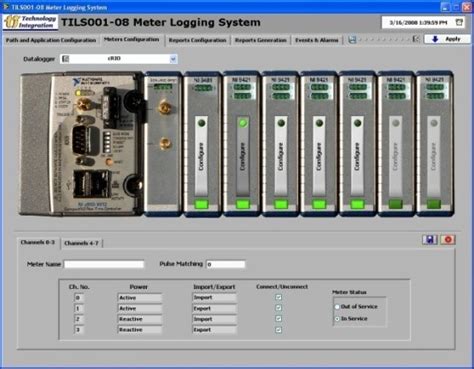The image size is (474, 369).
Task: Toggle Connect checkbox for channel 2
Action: pos(279,319)
